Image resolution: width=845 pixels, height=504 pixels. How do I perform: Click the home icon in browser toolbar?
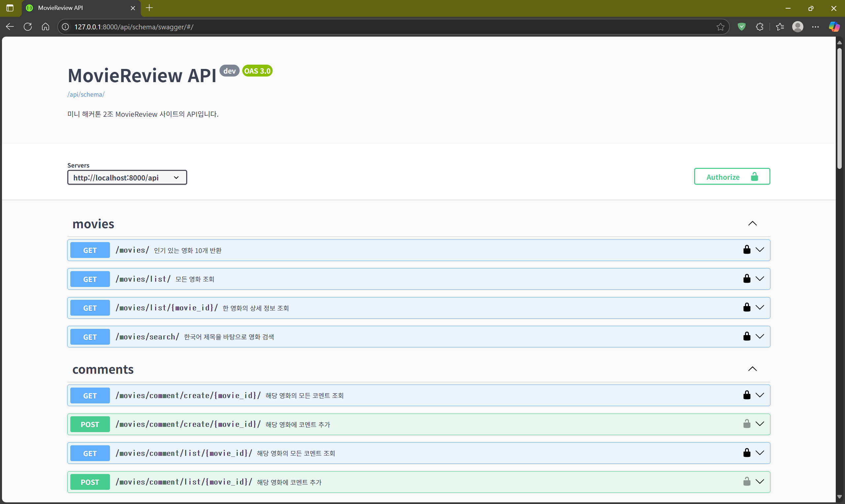click(46, 27)
